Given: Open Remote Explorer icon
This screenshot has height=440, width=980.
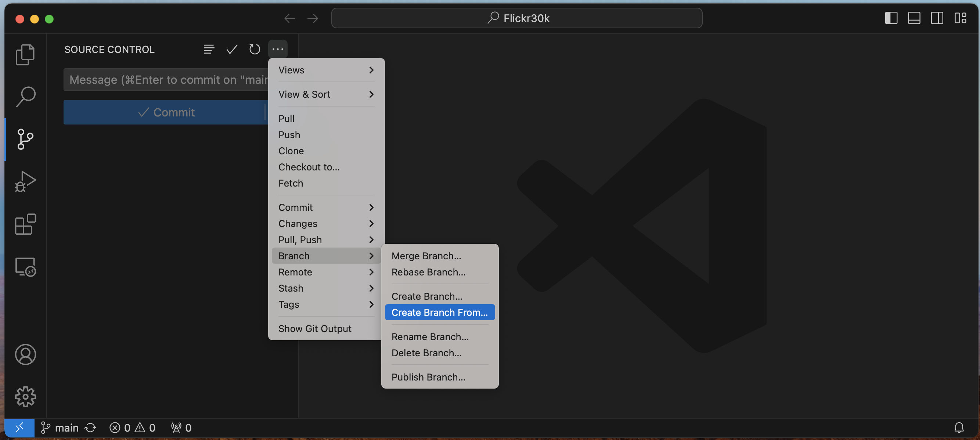Looking at the screenshot, I should click(x=25, y=267).
